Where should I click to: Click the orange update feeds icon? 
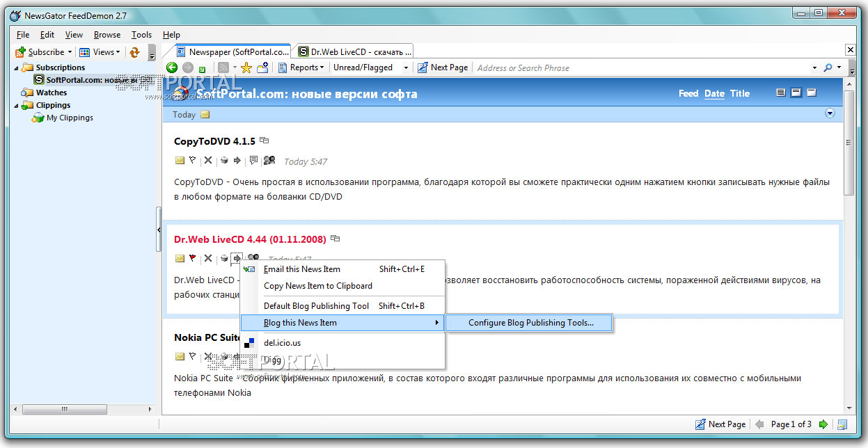[x=135, y=52]
